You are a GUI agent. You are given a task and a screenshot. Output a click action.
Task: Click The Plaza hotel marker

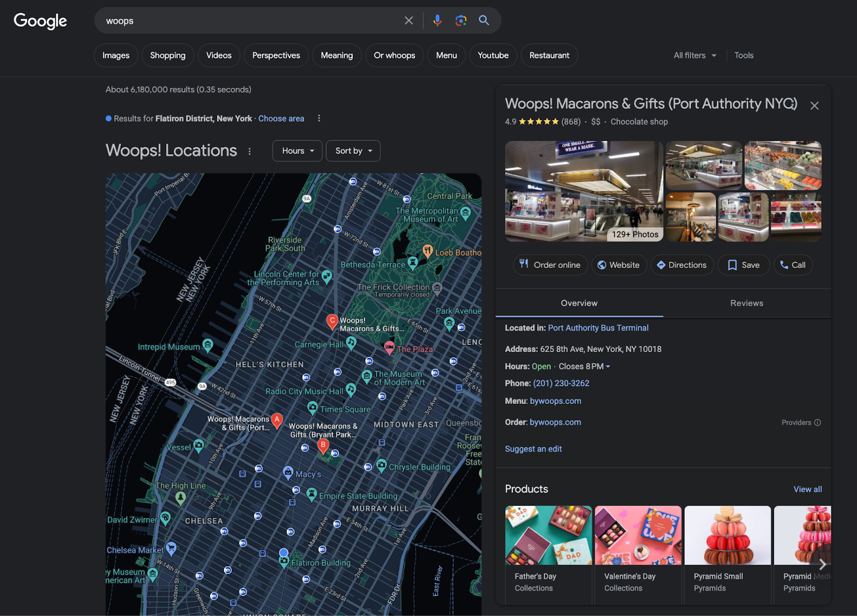coord(389,348)
